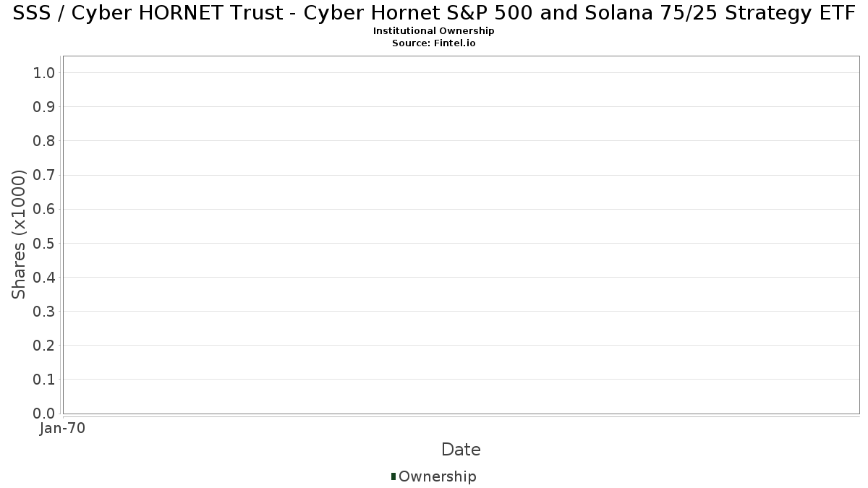
Task: Click the 0.7 y-axis tick label
Action: (x=45, y=175)
